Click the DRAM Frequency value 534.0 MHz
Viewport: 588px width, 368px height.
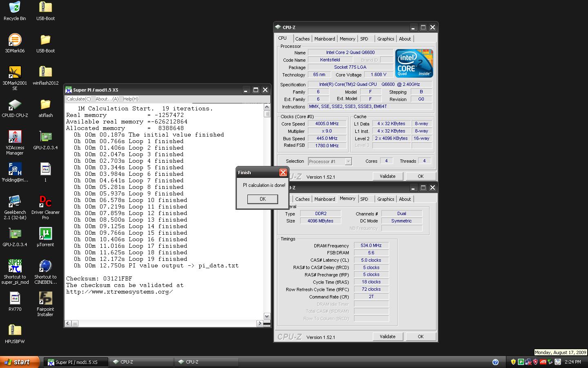pos(371,245)
